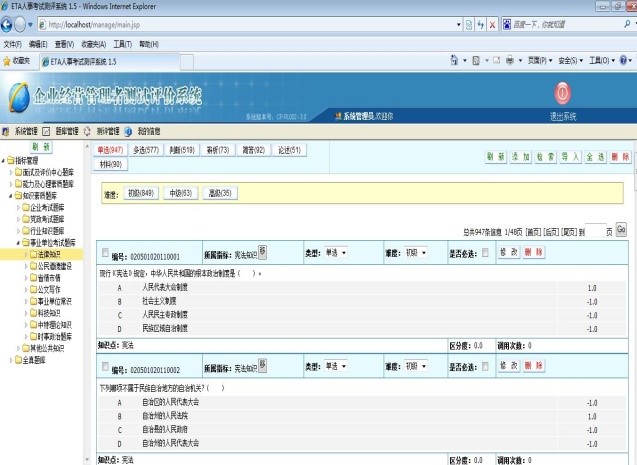Click the green 导入 import button
The height and width of the screenshot is (465, 637).
(570, 157)
